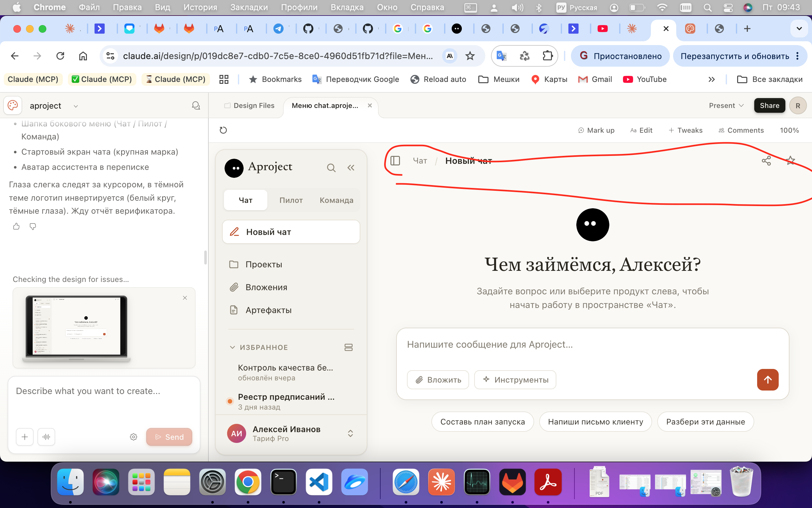The width and height of the screenshot is (812, 508).
Task: Reload the design preview
Action: coord(223,130)
